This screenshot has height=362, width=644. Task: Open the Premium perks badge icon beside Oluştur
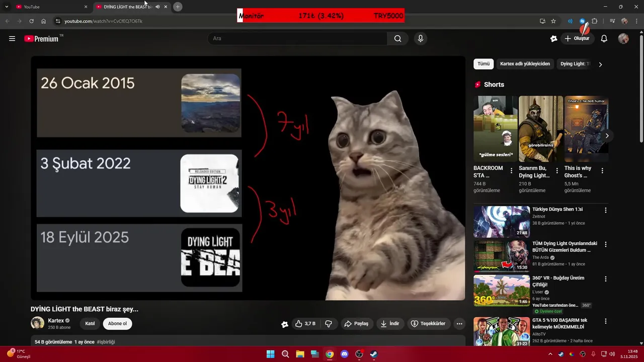pyautogui.click(x=553, y=39)
